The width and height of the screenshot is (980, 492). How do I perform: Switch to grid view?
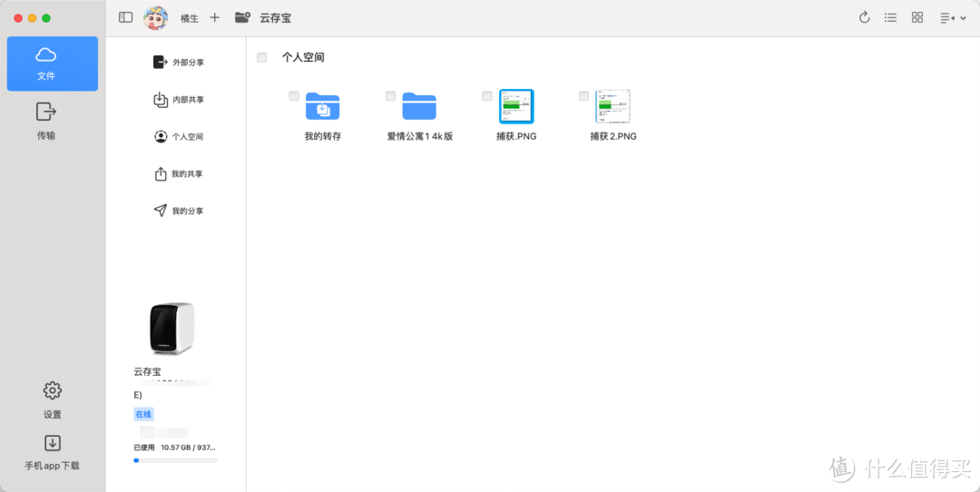(917, 17)
